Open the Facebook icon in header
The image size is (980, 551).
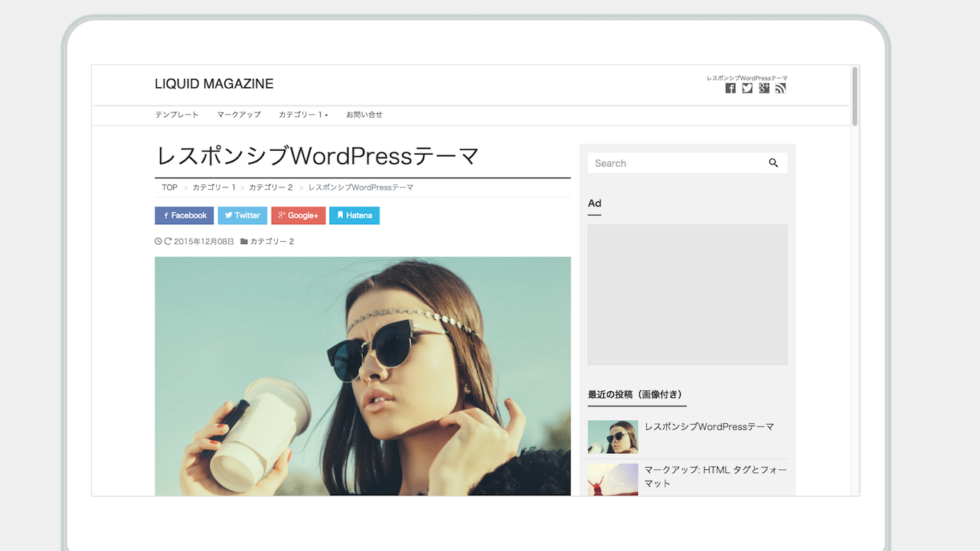coord(730,89)
